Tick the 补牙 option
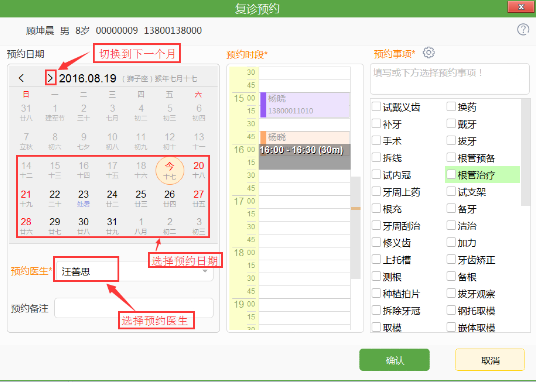The image size is (536, 382). pyautogui.click(x=376, y=123)
